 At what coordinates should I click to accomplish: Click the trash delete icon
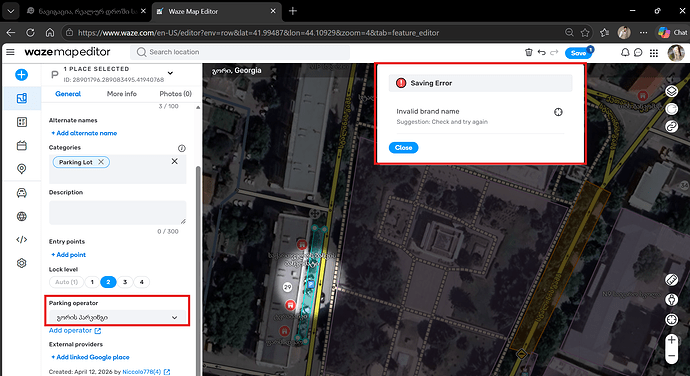[529, 52]
